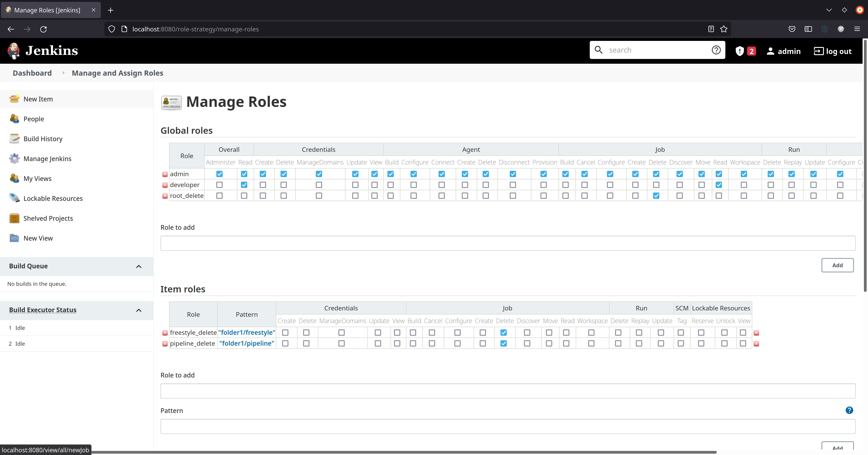Image resolution: width=868 pixels, height=455 pixels.
Task: Enable Job Build permission for developer
Action: [x=565, y=185]
